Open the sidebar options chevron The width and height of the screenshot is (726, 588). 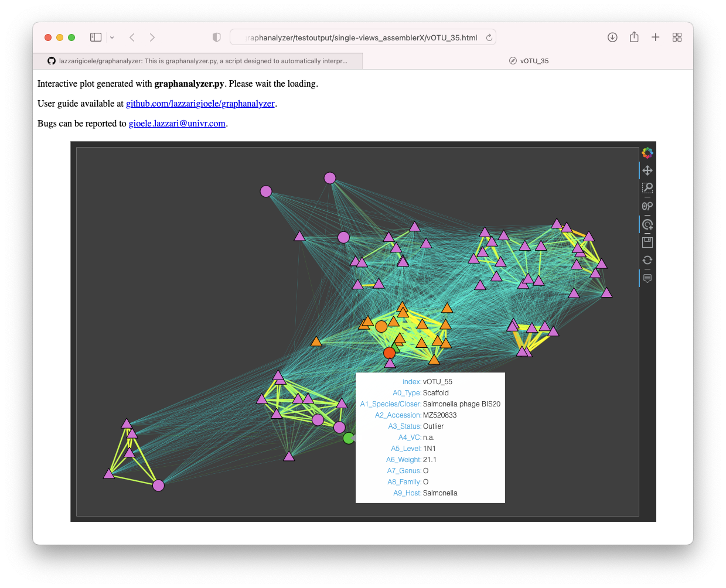113,37
